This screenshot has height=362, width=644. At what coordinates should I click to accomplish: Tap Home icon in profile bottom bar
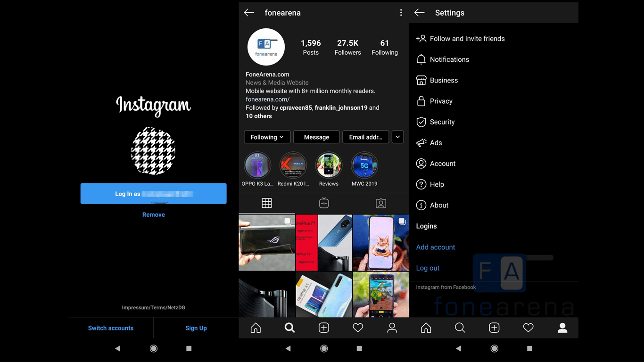pos(256,328)
